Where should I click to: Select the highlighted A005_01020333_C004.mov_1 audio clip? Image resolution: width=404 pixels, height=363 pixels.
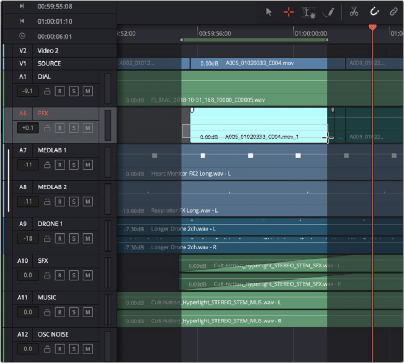coord(259,125)
